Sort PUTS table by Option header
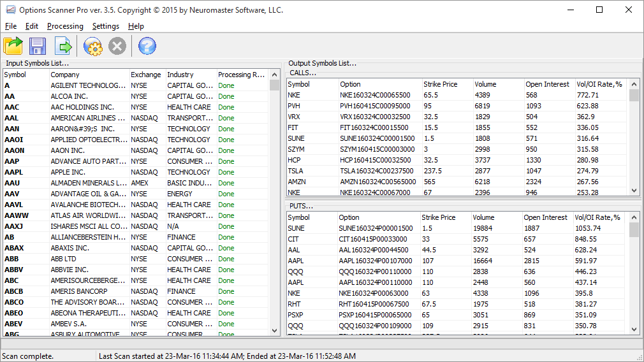 tap(378, 217)
